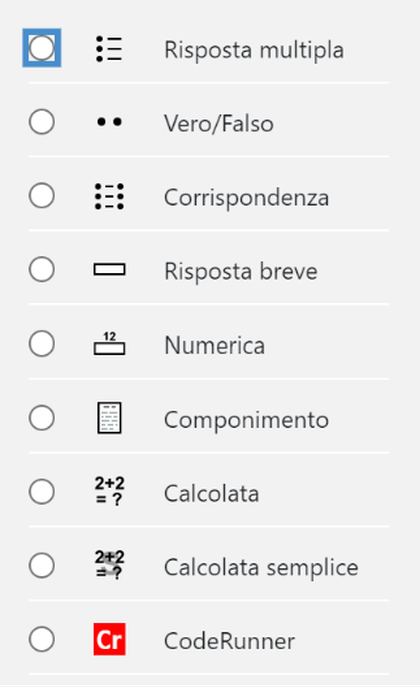The width and height of the screenshot is (420, 688).
Task: Click the Risposta breve rectangle icon
Action: [109, 269]
